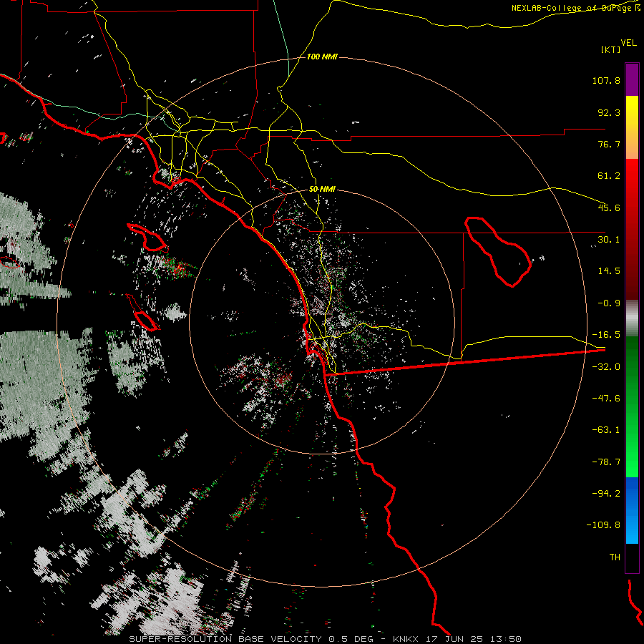Screen dimensions: 644x644
Task: Click the TH legend label
Action: 615,557
